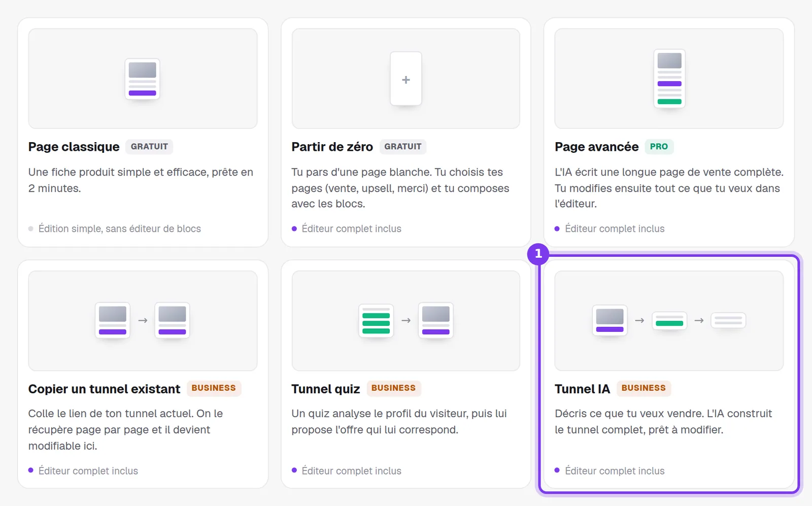Click the 'Une fiche produit simple et efficace' description
Viewport: 812px width, 506px height.
tap(141, 180)
